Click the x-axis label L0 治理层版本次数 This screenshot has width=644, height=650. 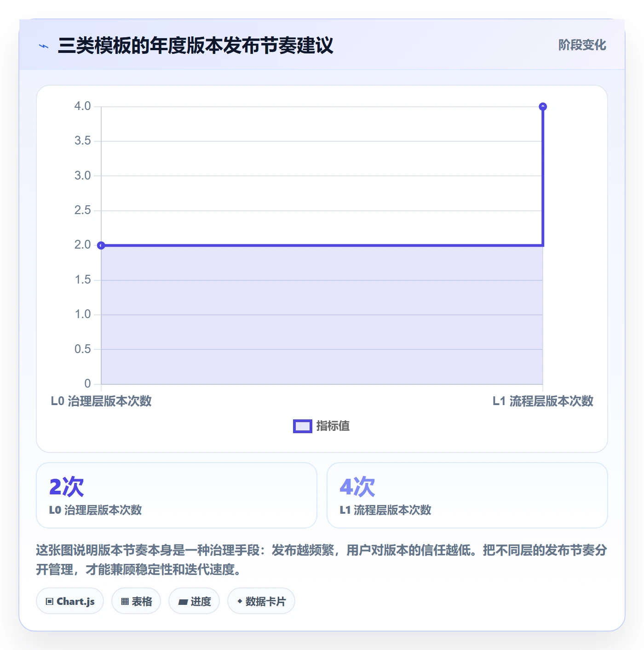(x=101, y=401)
